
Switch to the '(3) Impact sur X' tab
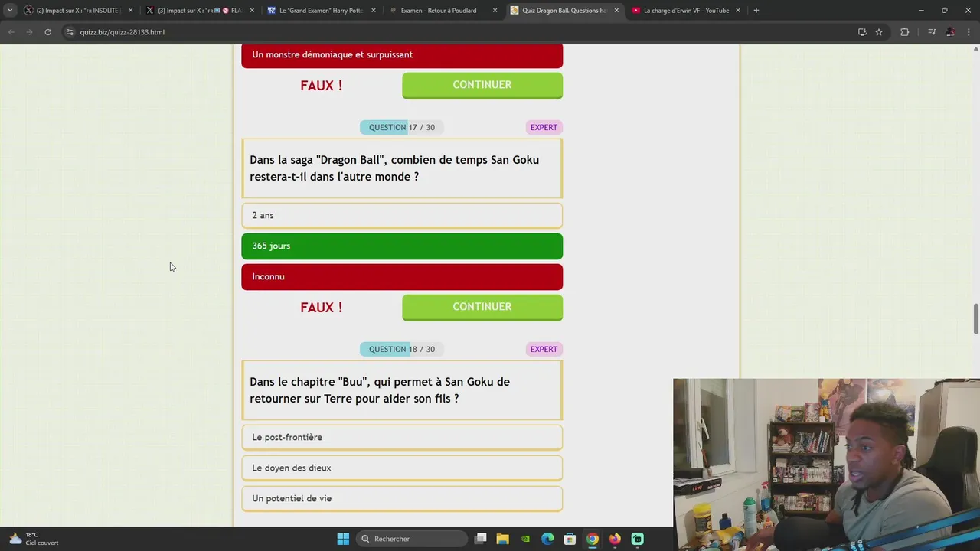(x=199, y=11)
